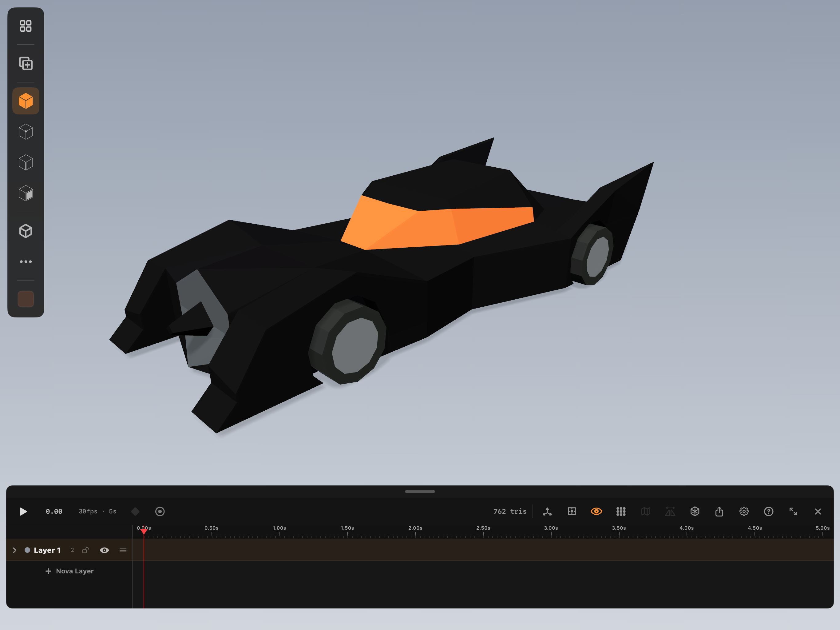
Task: Click the three-arrow axis gizmo icon
Action: [547, 512]
